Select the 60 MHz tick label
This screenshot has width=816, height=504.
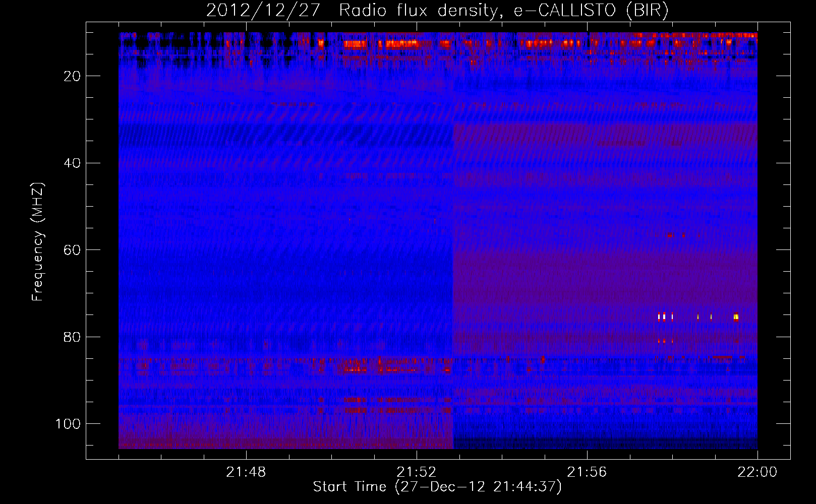73,250
